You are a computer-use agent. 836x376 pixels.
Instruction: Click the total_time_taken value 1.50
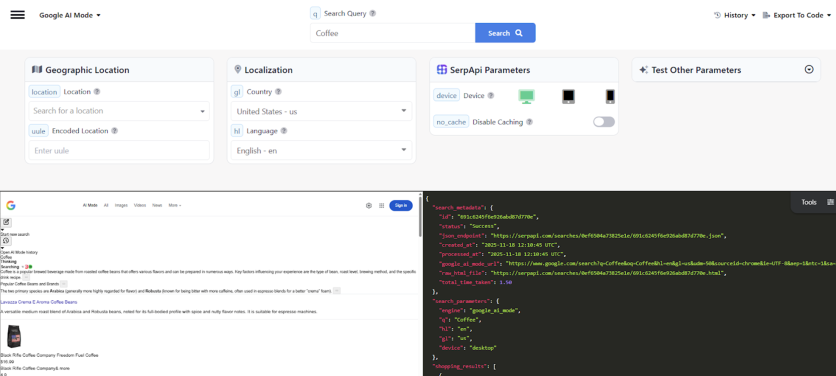504,282
